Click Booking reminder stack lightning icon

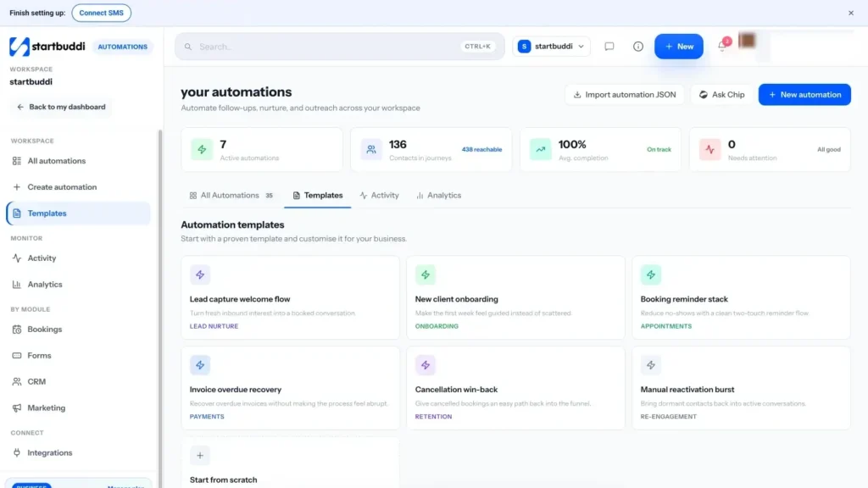(x=650, y=274)
